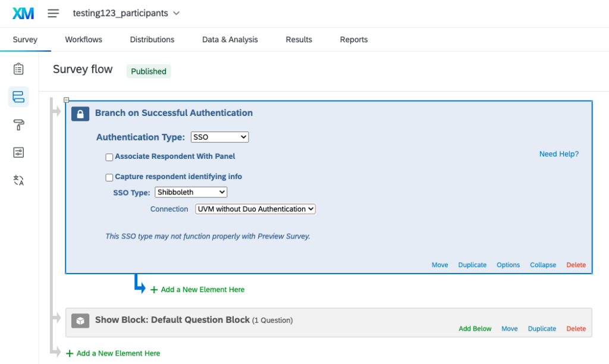This screenshot has height=364, width=609.
Task: Open the testing123_participants survey name dropdown
Action: (127, 12)
